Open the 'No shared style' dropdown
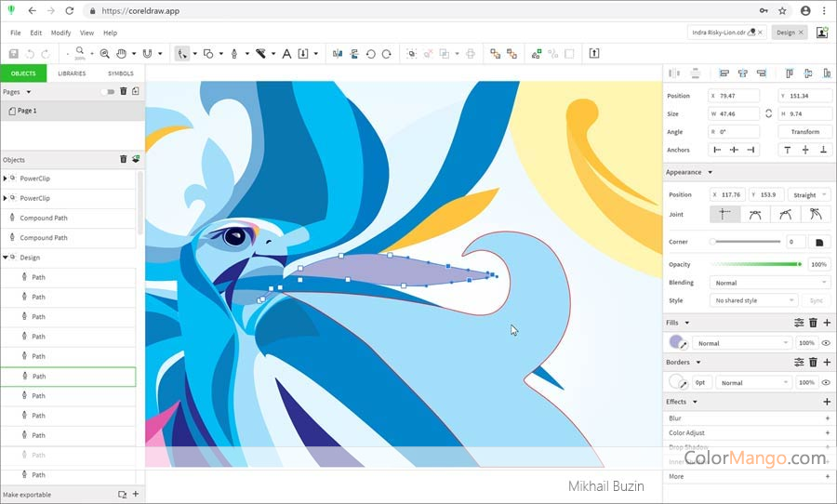The image size is (837, 504). (754, 300)
